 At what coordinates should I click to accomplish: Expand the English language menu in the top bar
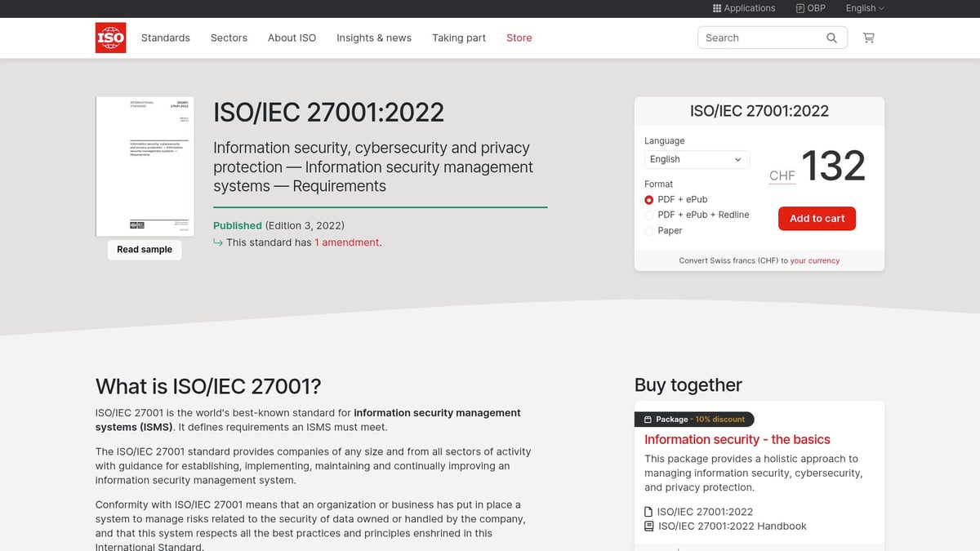pyautogui.click(x=864, y=8)
